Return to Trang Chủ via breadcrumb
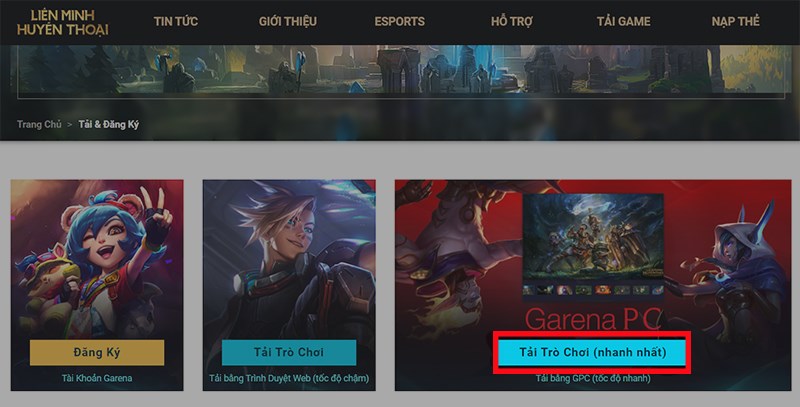Image resolution: width=800 pixels, height=407 pixels. [x=39, y=124]
